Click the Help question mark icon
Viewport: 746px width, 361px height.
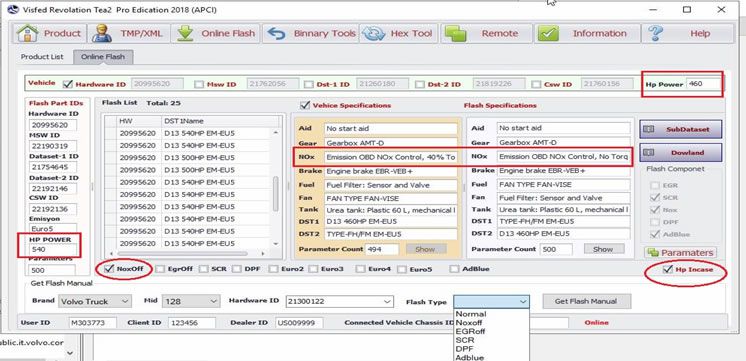(x=656, y=33)
